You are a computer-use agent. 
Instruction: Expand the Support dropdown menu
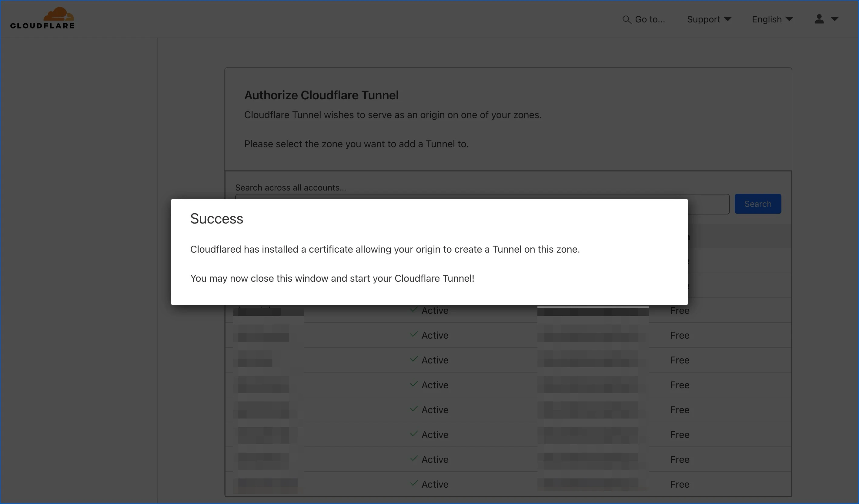pyautogui.click(x=709, y=19)
